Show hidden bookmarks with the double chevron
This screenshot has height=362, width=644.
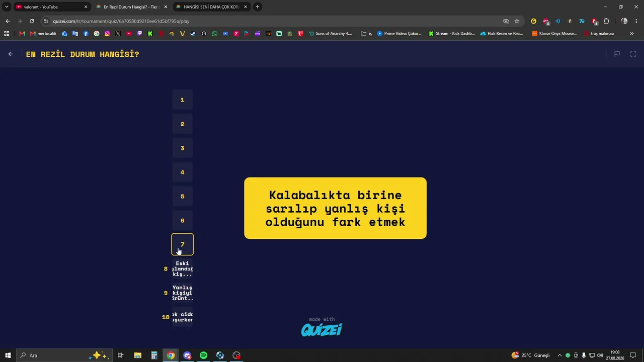632,34
